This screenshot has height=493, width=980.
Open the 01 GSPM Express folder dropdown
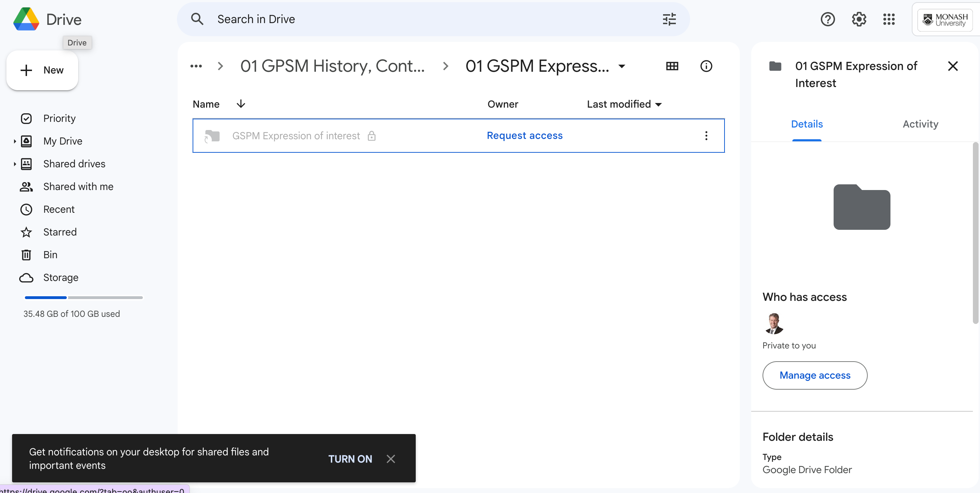(621, 66)
